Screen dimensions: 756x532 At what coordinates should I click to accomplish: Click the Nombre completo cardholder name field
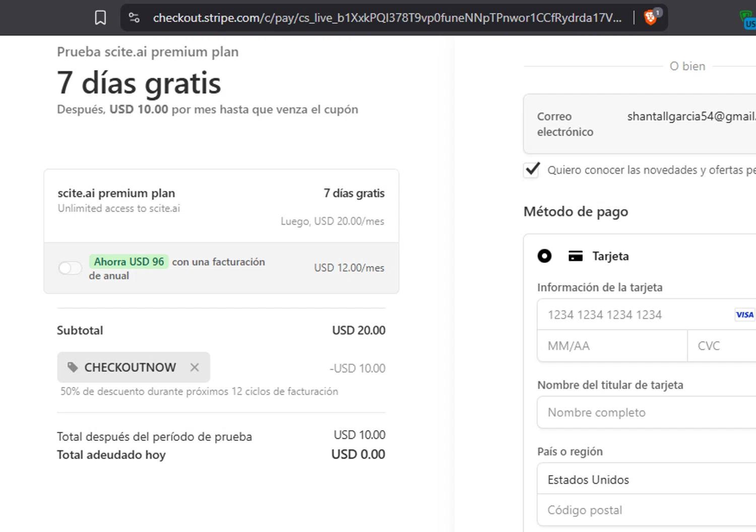tap(647, 413)
